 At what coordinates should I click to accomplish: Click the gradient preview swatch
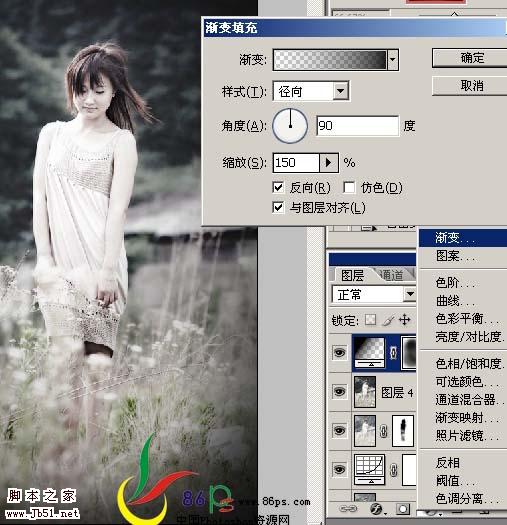click(x=330, y=60)
